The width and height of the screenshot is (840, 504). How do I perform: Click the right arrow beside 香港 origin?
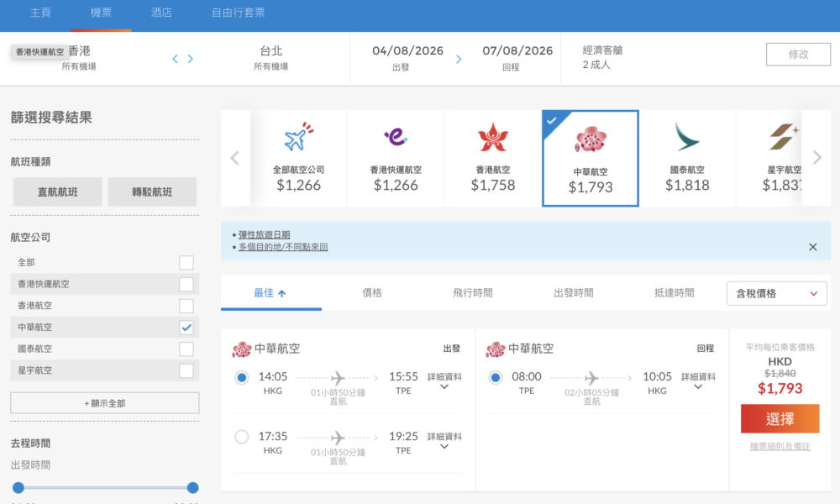[x=190, y=59]
